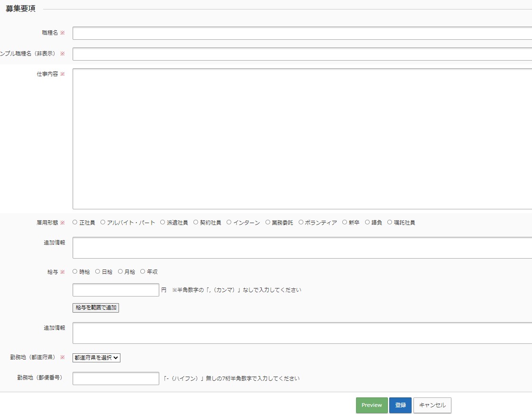This screenshot has height=414, width=532.
Task: Select 派遣社員 radio option
Action: tap(163, 222)
